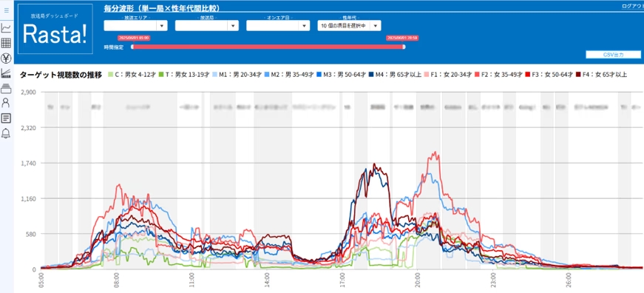644x293 pixels.
Task: Open the line chart sidebar icon
Action: [6, 28]
